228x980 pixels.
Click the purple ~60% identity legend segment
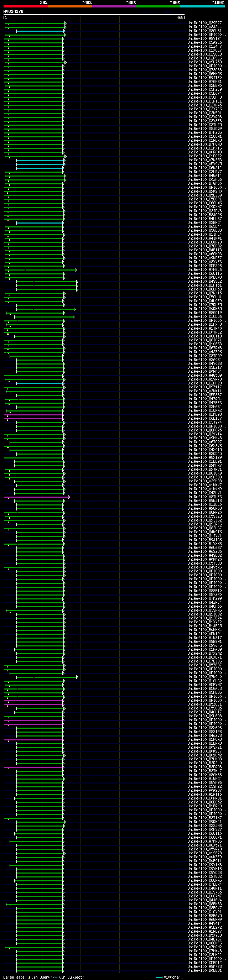114,6
